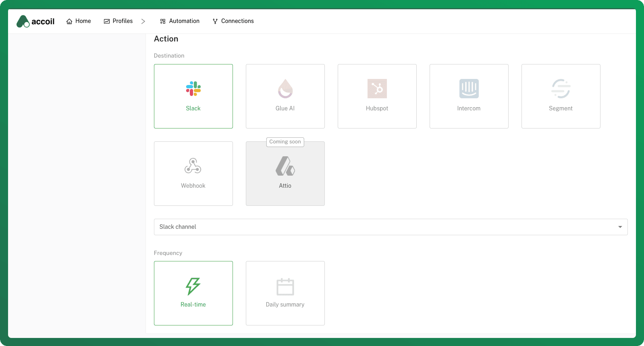Select Glue AI destination label
644x346 pixels.
285,108
